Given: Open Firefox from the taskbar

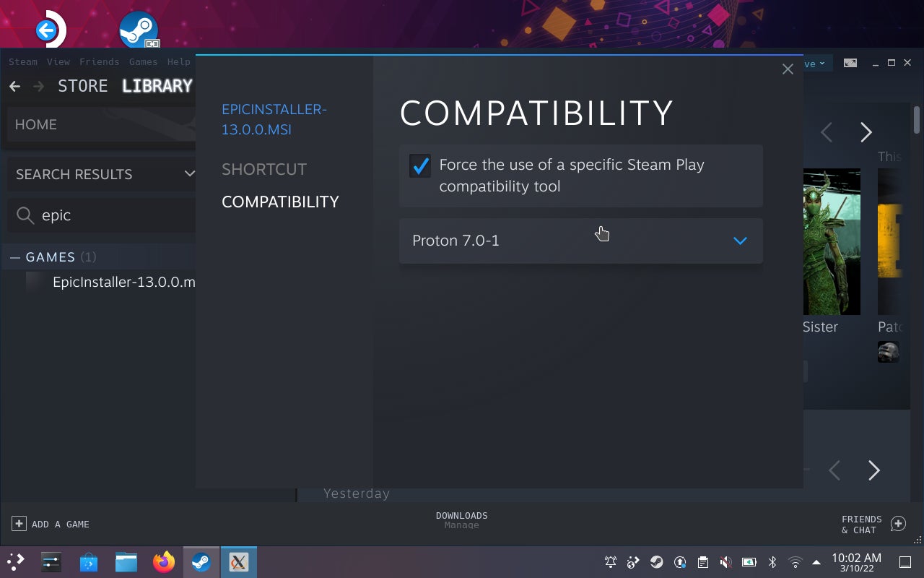Looking at the screenshot, I should click(164, 561).
